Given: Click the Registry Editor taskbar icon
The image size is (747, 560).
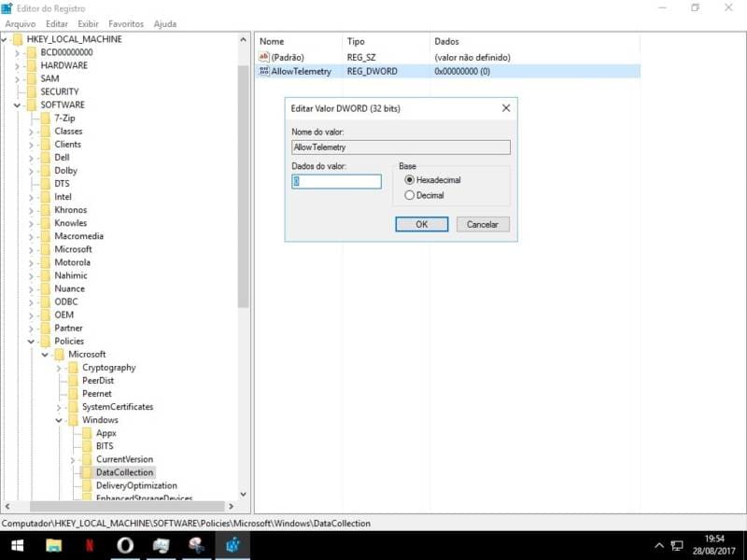Looking at the screenshot, I should tap(233, 545).
